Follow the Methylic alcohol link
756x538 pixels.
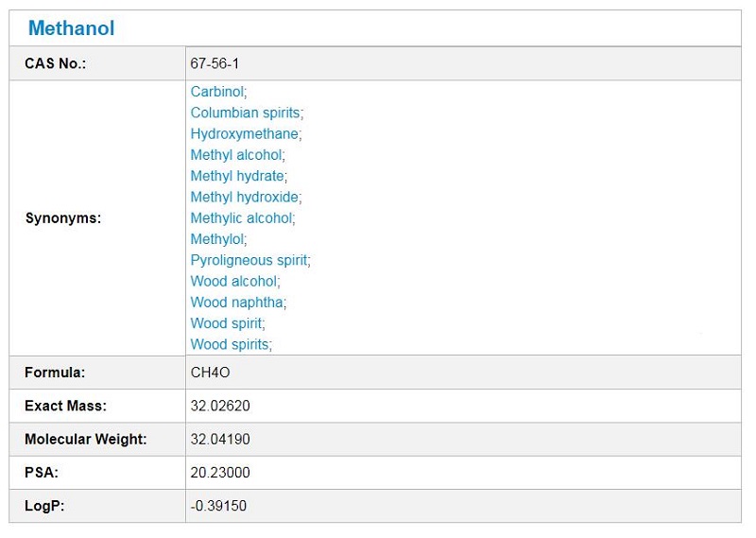point(241,217)
